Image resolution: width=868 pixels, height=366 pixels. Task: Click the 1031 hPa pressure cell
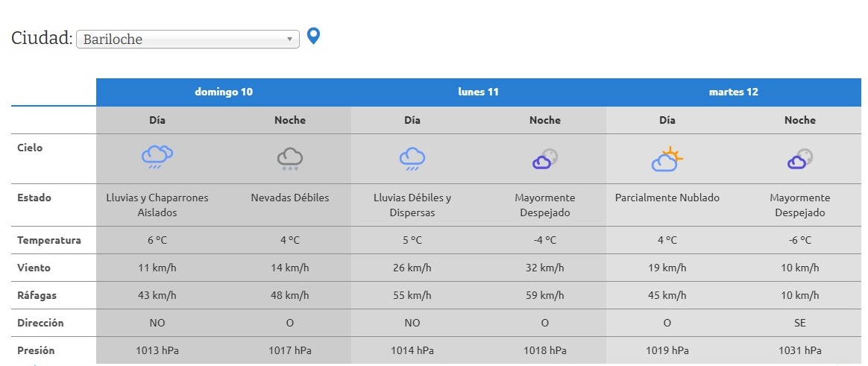click(x=799, y=350)
